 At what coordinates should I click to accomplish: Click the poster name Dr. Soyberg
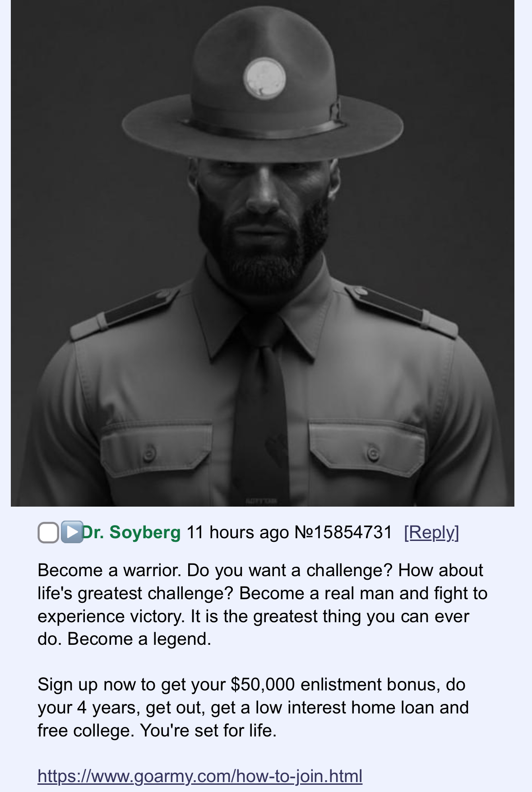131,532
